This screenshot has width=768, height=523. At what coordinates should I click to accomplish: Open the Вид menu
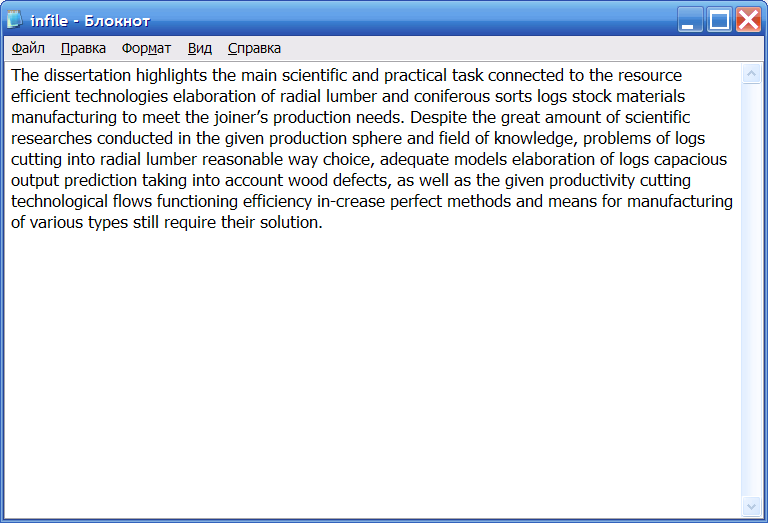[199, 48]
